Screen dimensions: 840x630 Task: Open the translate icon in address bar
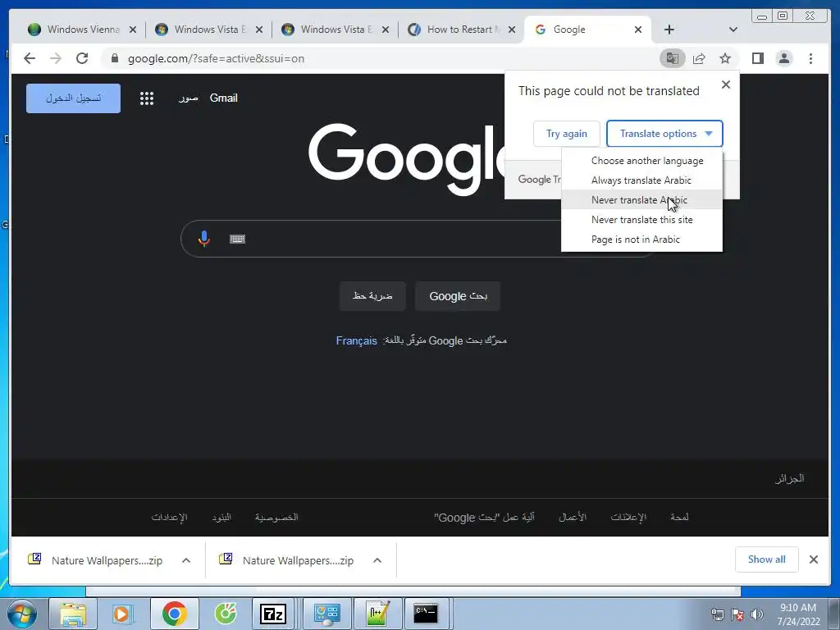[673, 58]
